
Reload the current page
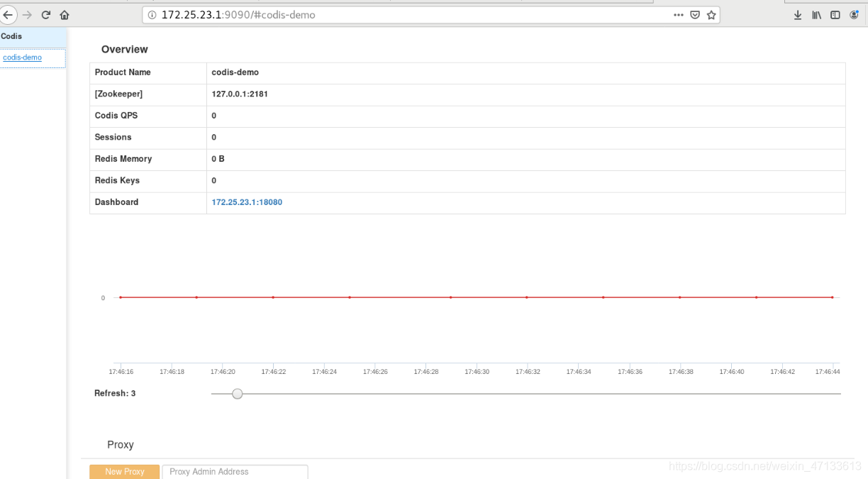[x=46, y=15]
